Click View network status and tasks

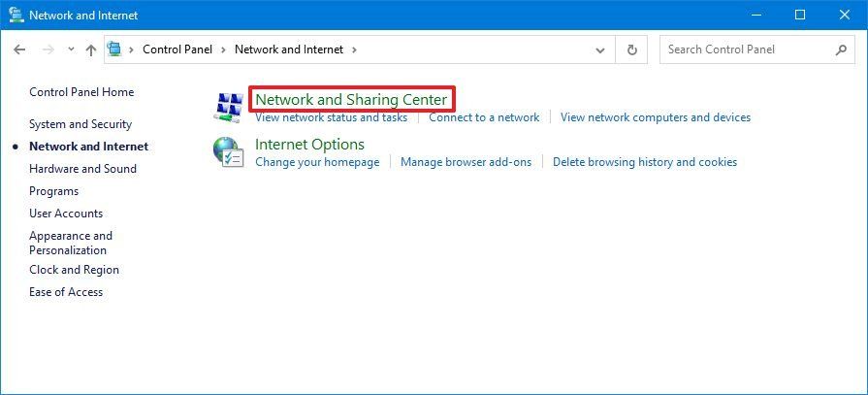(331, 117)
